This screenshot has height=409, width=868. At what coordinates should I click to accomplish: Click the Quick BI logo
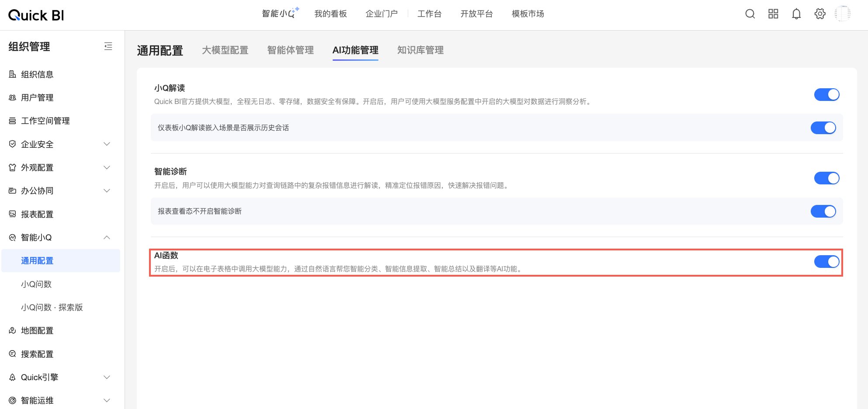(x=36, y=15)
